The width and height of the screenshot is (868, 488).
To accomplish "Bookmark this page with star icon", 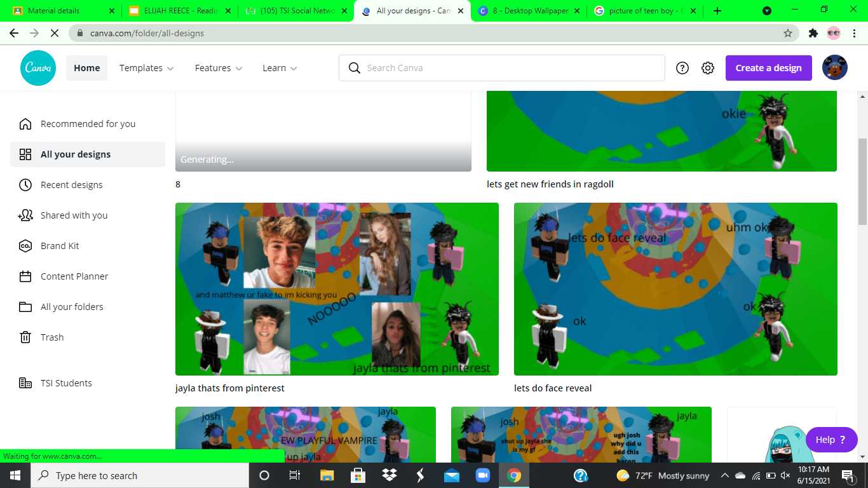I will (x=788, y=33).
